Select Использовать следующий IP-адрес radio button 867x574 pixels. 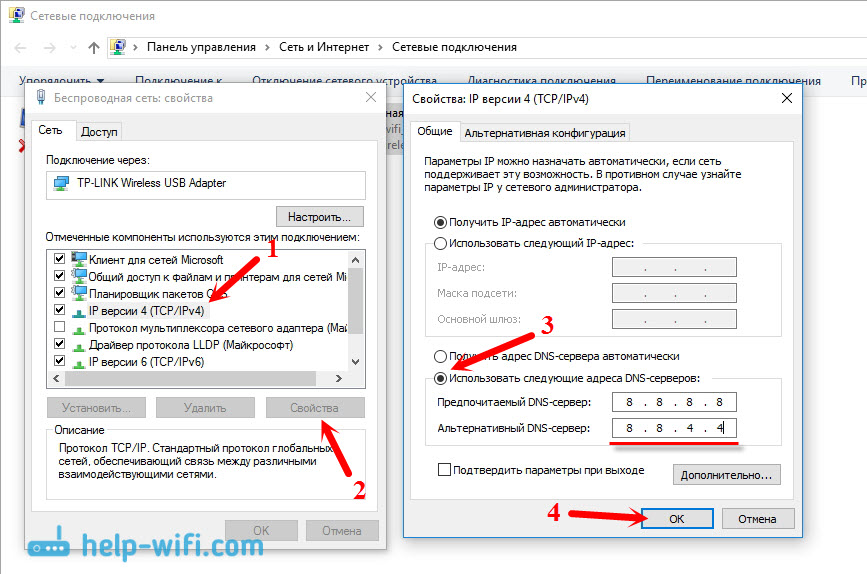440,243
